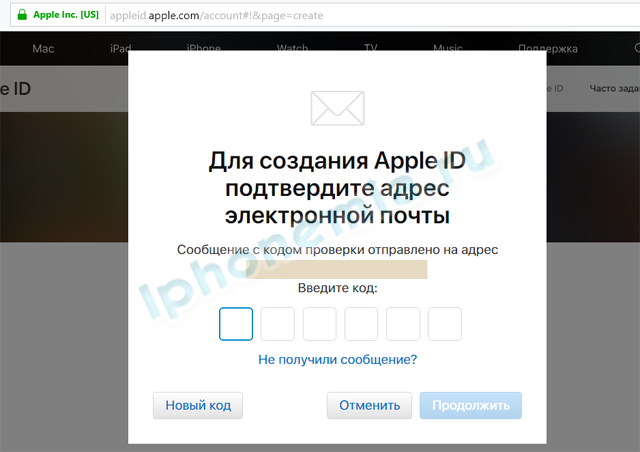Open the iPhone navigation item
The height and width of the screenshot is (452, 640).
pyautogui.click(x=204, y=49)
